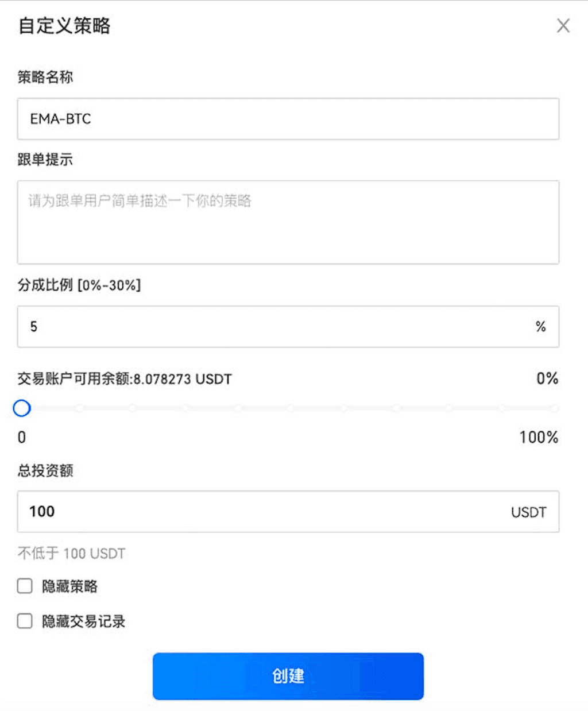Click the first tick after the slider handle
This screenshot has width=588, height=711.
79,408
